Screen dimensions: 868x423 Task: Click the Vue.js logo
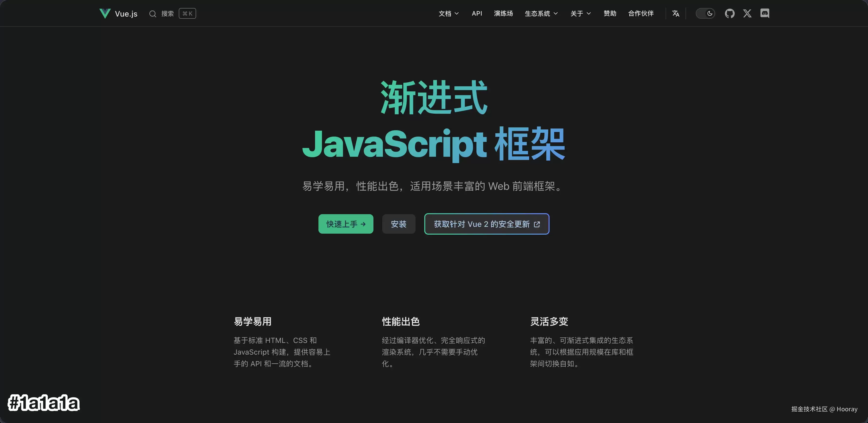click(105, 13)
